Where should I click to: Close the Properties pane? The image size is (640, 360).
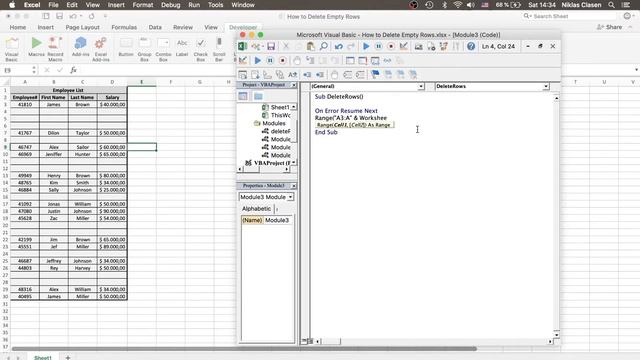coord(293,186)
